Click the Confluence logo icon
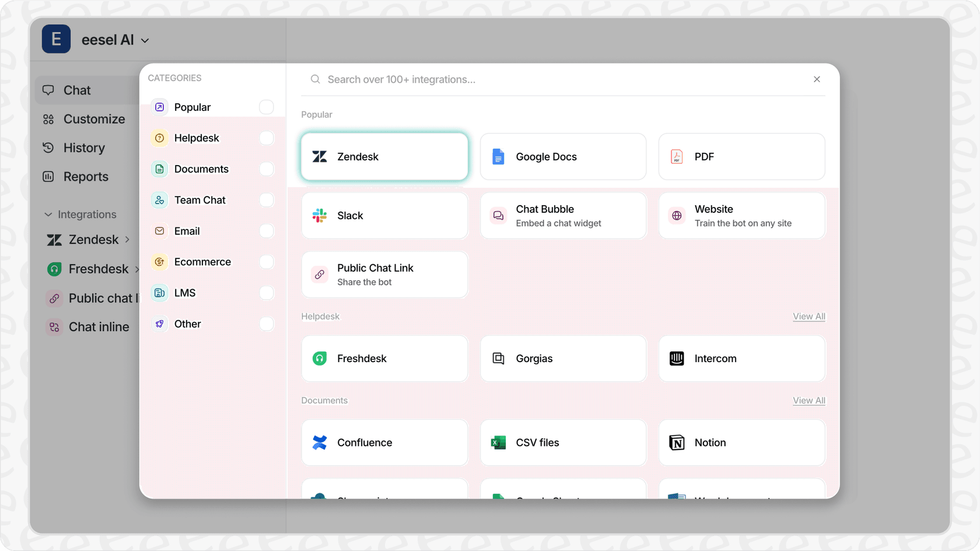The width and height of the screenshot is (980, 551). pyautogui.click(x=320, y=443)
